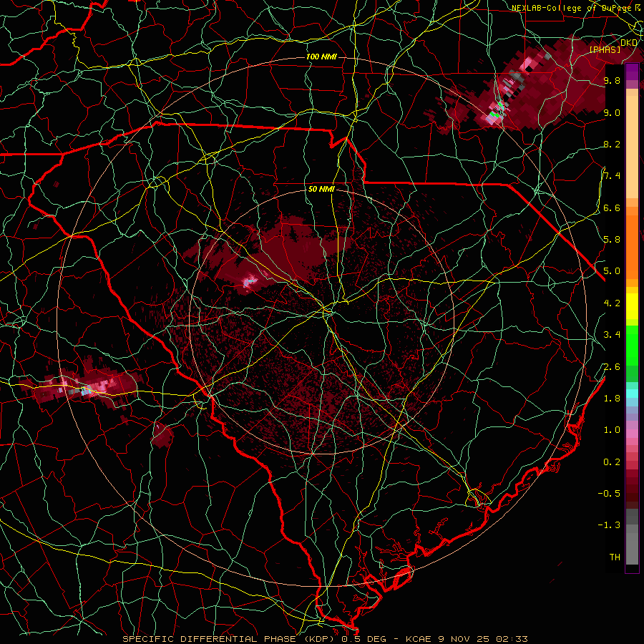Click the pink echo band along the western highway
This screenshot has width=644, height=644.
[x=87, y=387]
